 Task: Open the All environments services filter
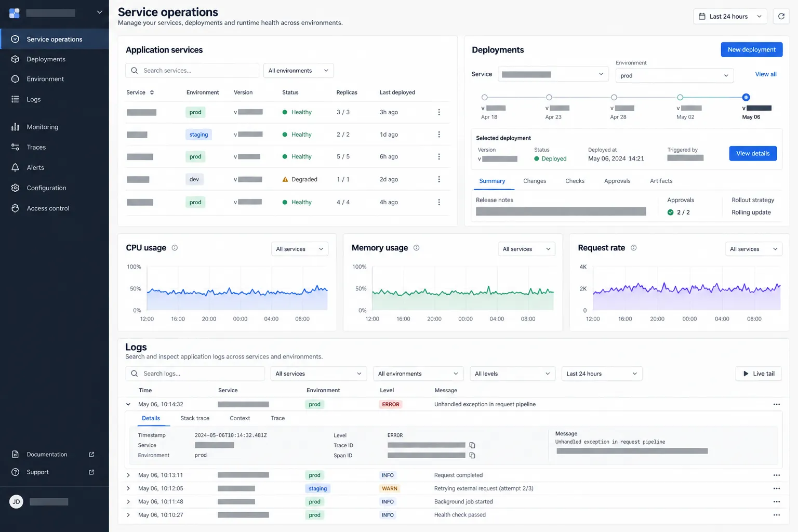[x=299, y=71]
